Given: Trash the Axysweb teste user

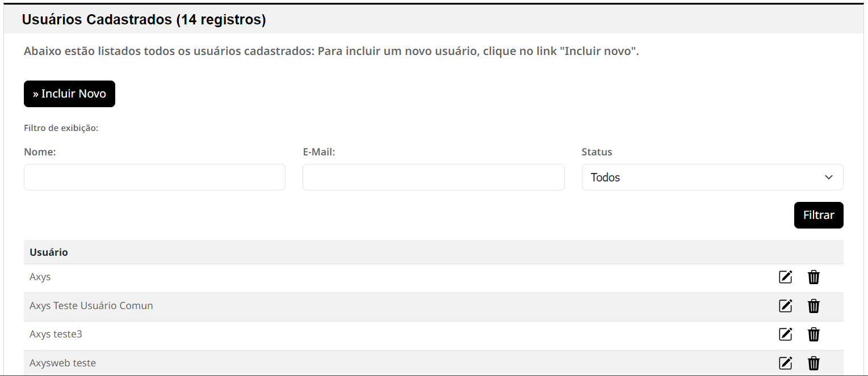Looking at the screenshot, I should click(814, 363).
